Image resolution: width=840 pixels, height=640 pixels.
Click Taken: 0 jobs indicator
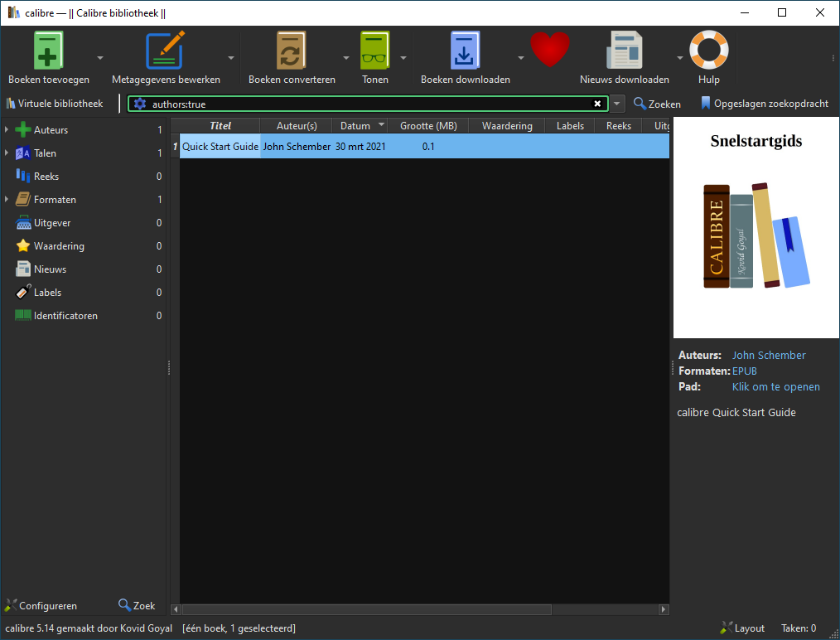[799, 628]
